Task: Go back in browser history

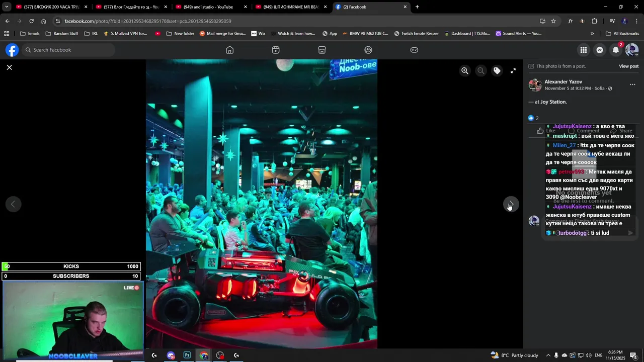Action: click(7, 21)
